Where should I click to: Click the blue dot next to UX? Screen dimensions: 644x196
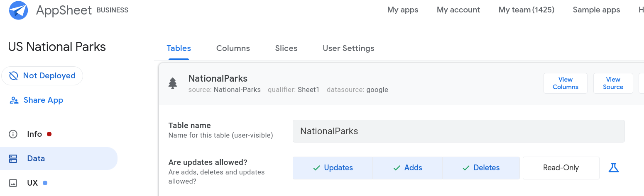[x=45, y=183]
